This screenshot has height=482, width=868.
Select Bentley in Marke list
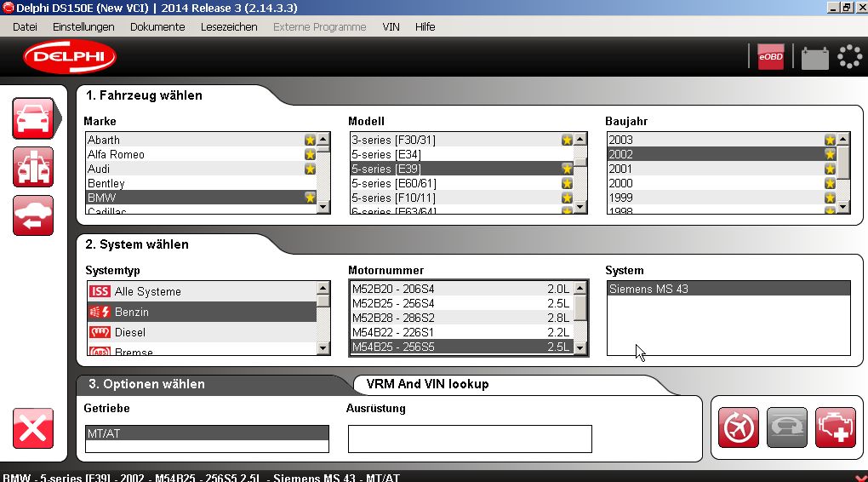pyautogui.click(x=202, y=183)
